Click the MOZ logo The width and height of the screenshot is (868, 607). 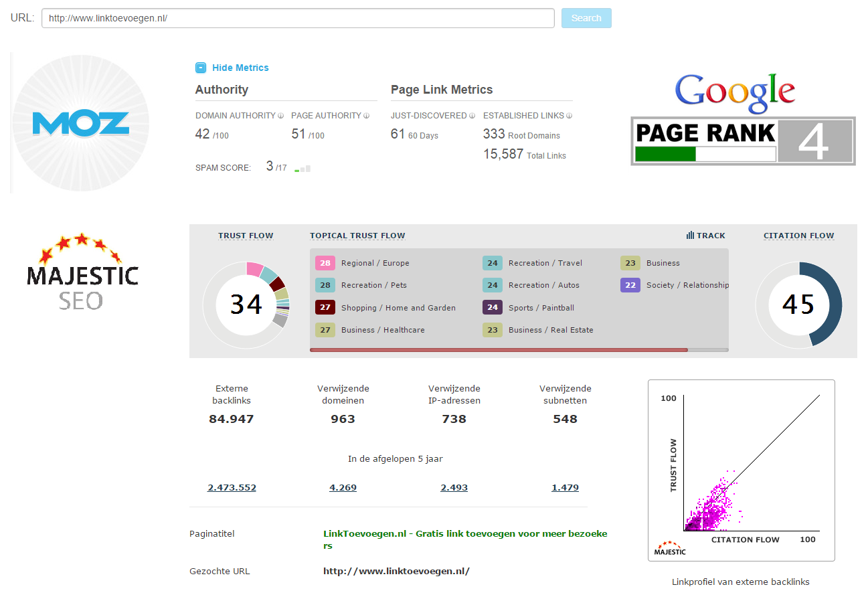(x=80, y=124)
